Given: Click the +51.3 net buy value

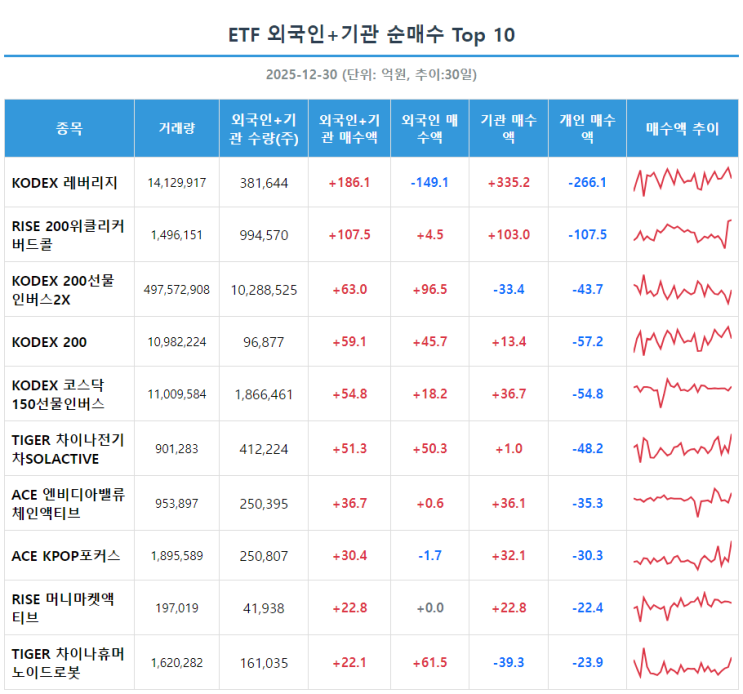Looking at the screenshot, I should (x=349, y=449).
